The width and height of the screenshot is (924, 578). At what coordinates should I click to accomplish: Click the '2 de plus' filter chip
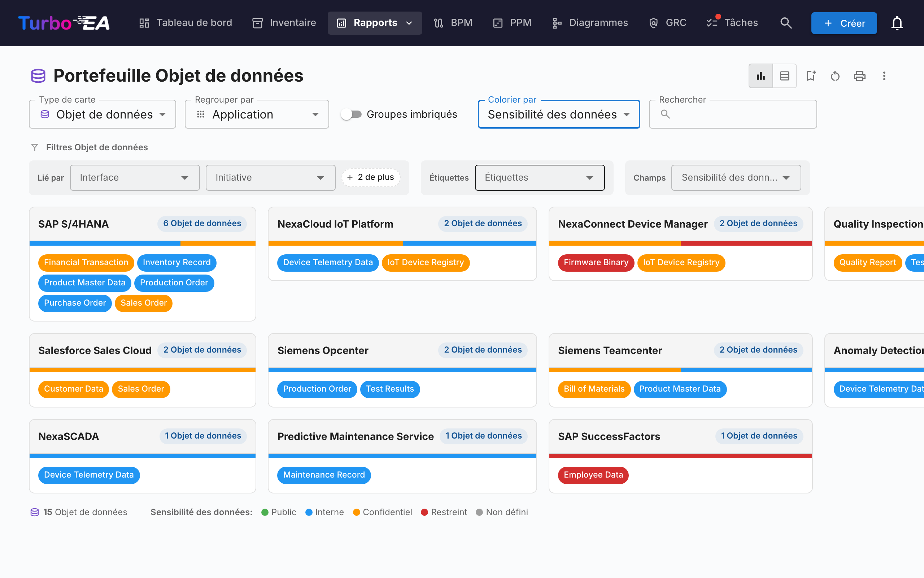click(x=371, y=177)
